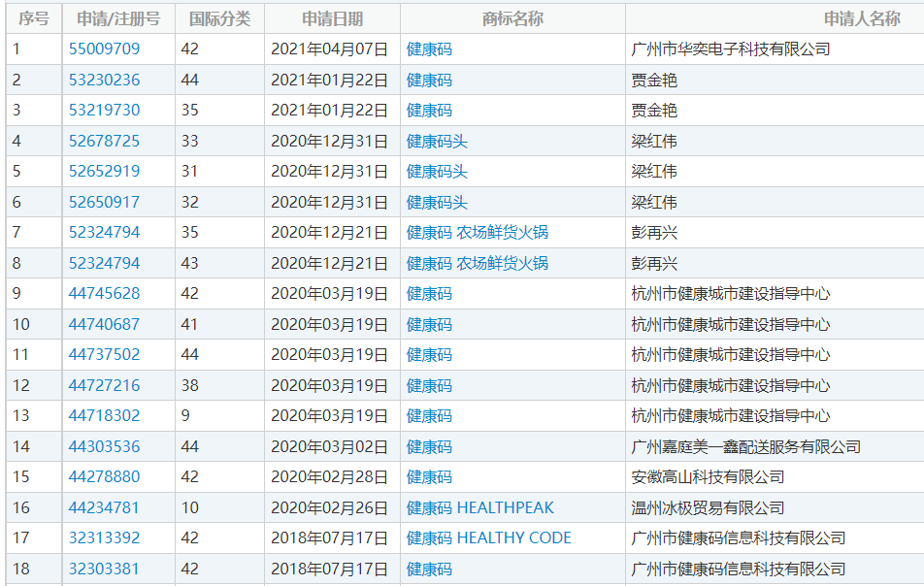Click trademark 健康码 in row 18
This screenshot has width=924, height=586.
(x=430, y=569)
